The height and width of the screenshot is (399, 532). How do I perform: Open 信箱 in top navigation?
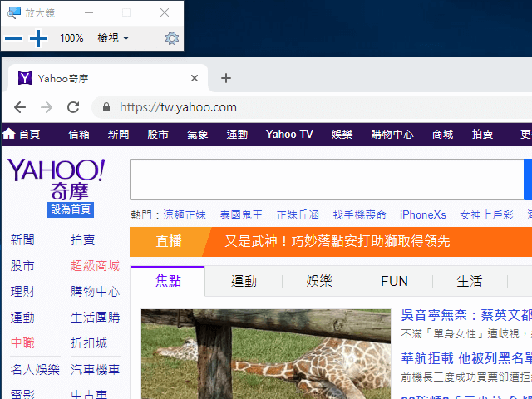coord(79,135)
